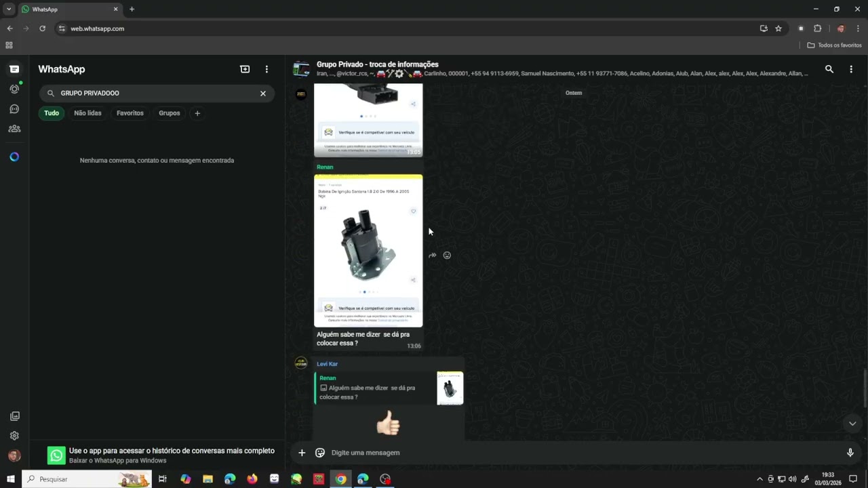Open the ignition coil image sent by Renan

click(x=368, y=251)
